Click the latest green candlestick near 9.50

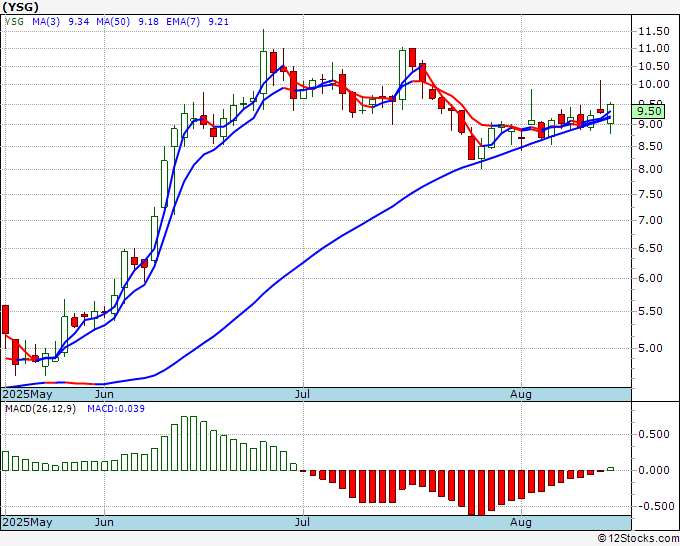(610, 114)
